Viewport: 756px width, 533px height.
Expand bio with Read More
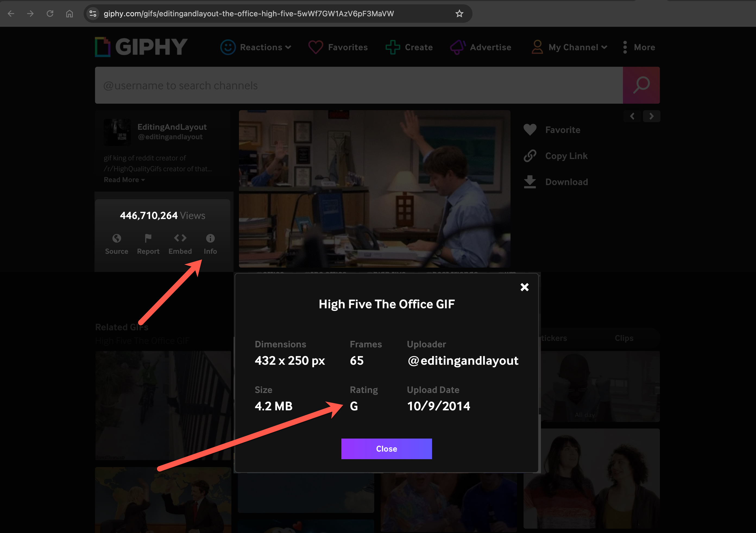(x=124, y=180)
